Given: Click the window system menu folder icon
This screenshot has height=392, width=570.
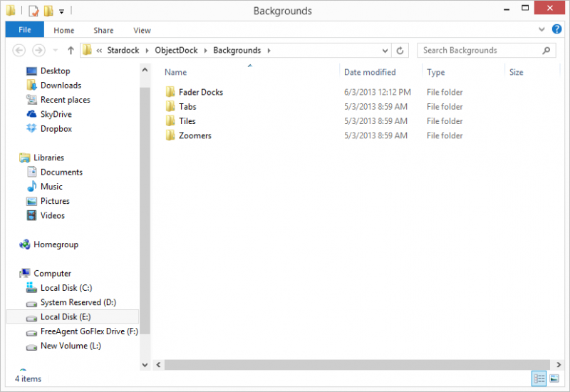Looking at the screenshot, I should coord(11,10).
